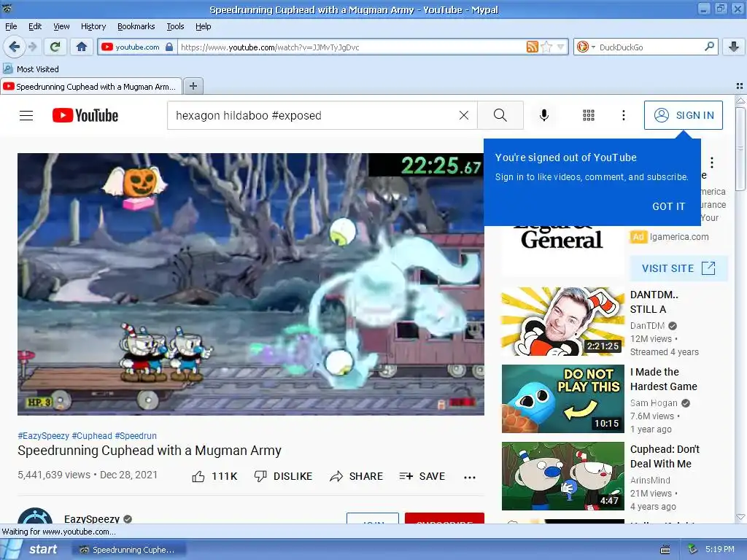Image resolution: width=747 pixels, height=560 pixels.
Task: Bookmark this page with the star icon
Action: pos(547,47)
